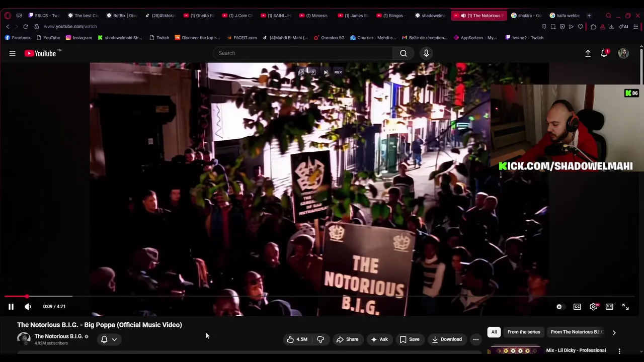Switch to shakira Google tab
The width and height of the screenshot is (644, 362).
[x=526, y=16]
